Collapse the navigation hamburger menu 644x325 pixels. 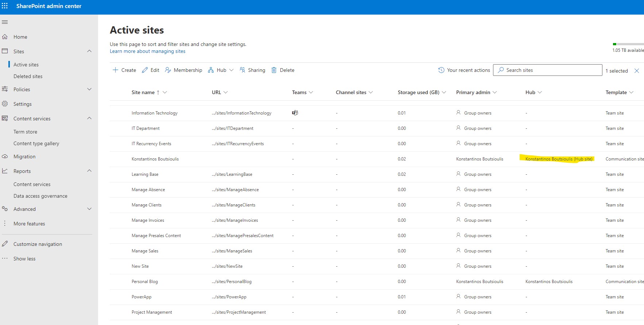pyautogui.click(x=5, y=22)
